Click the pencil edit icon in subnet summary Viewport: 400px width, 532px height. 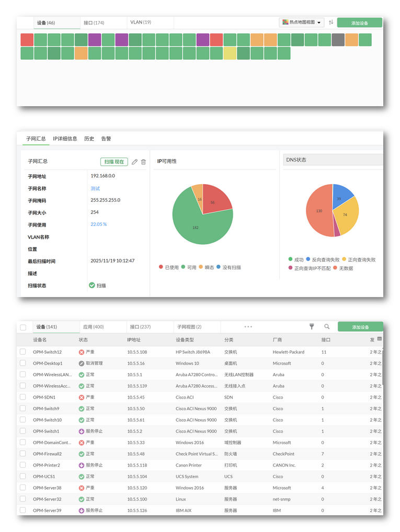click(135, 162)
